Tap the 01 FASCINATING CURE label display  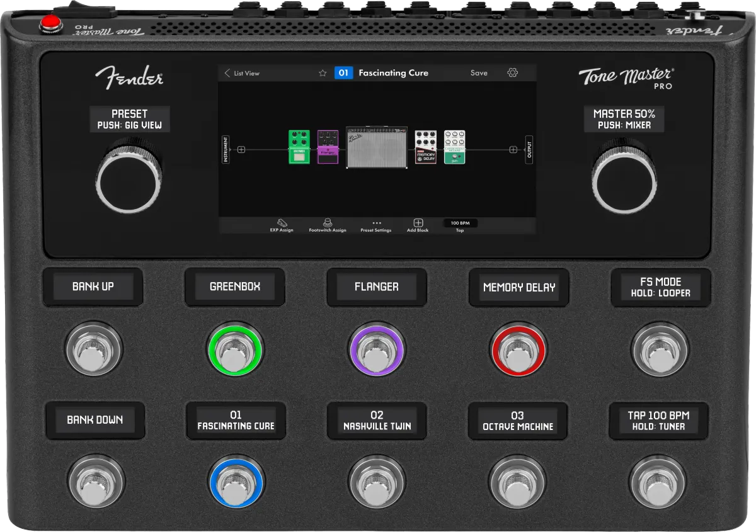pyautogui.click(x=236, y=421)
